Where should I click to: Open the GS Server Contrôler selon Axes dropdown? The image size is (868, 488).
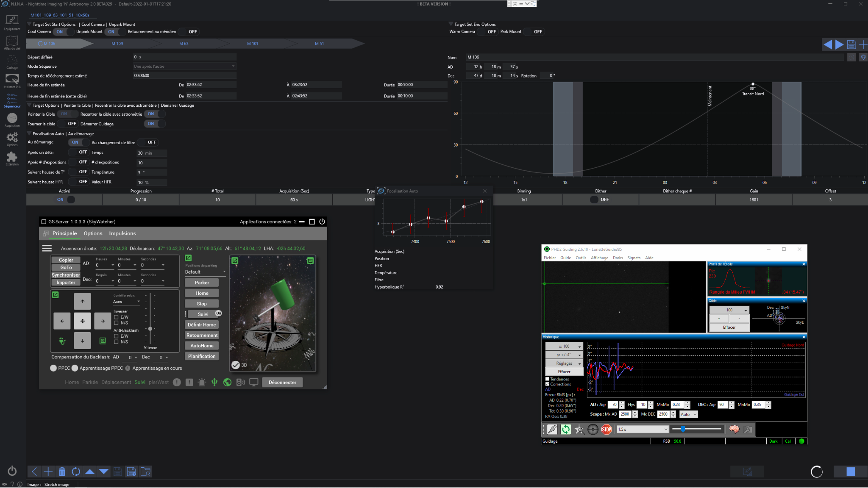tap(127, 302)
